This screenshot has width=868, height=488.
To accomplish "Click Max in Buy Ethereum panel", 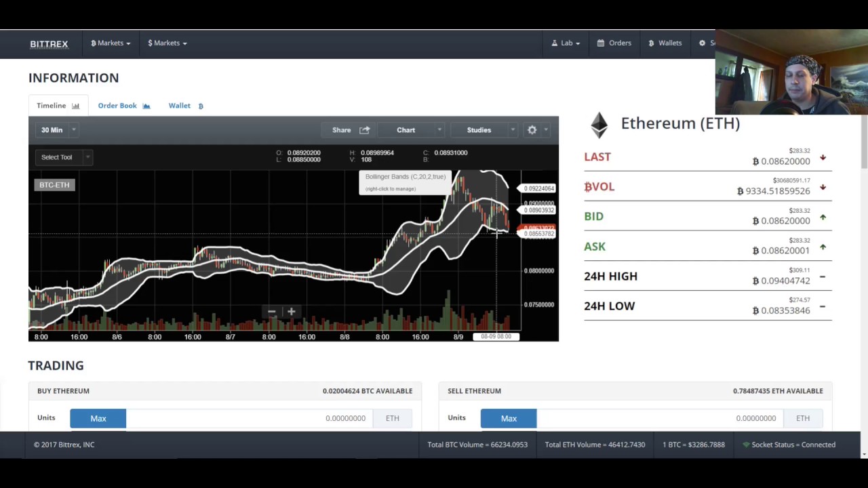I will point(98,419).
